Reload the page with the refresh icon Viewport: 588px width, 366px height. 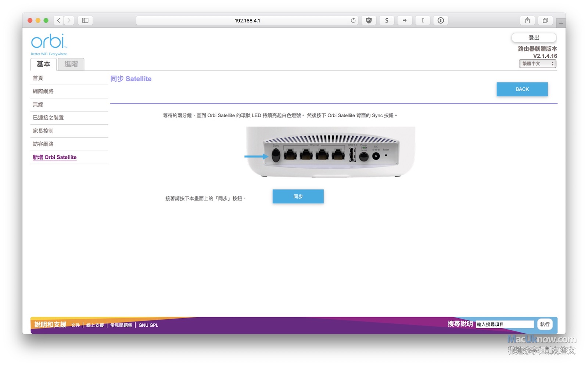tap(353, 21)
